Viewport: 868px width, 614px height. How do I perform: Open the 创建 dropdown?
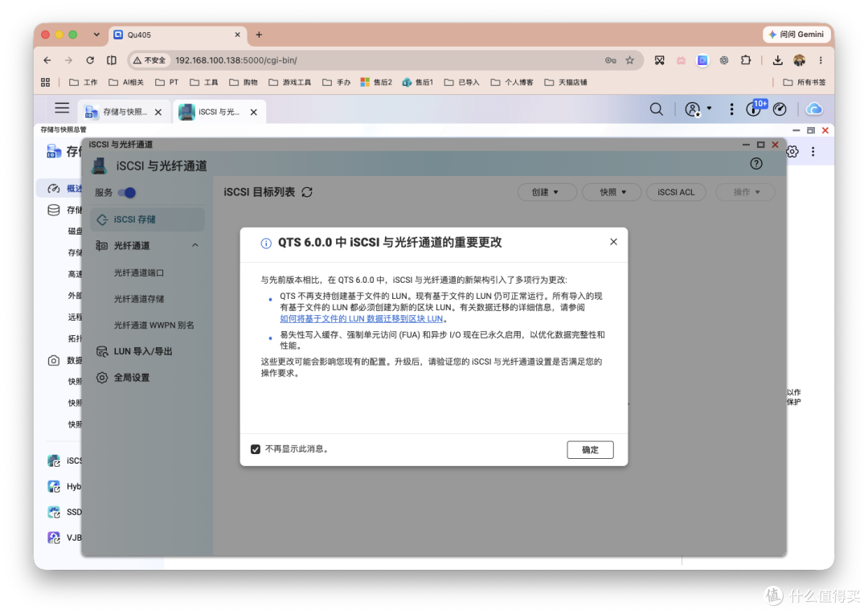coord(547,192)
